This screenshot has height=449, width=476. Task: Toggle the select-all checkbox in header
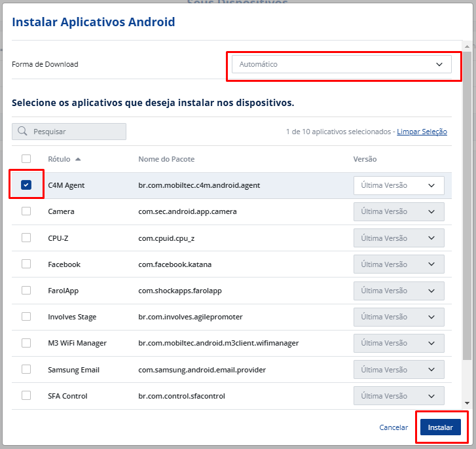pos(26,158)
